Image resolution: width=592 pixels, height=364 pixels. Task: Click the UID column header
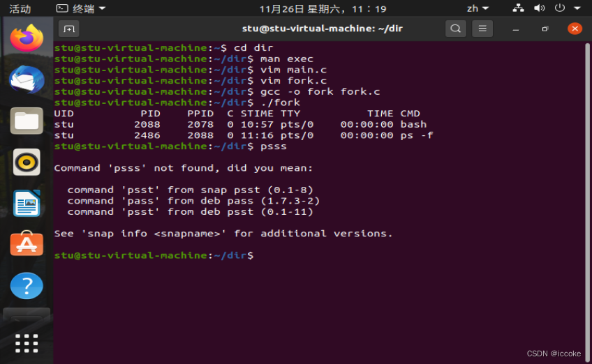click(x=64, y=114)
